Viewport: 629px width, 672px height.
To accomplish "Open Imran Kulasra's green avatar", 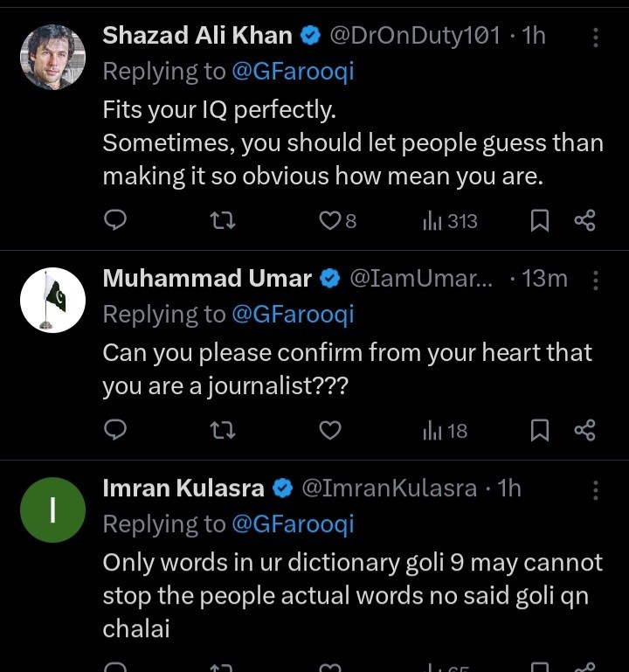I will 52,509.
